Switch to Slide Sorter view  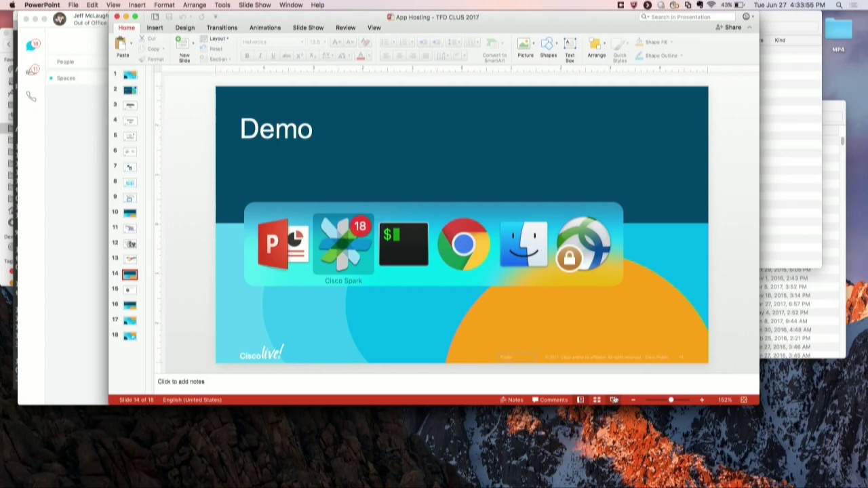point(597,400)
